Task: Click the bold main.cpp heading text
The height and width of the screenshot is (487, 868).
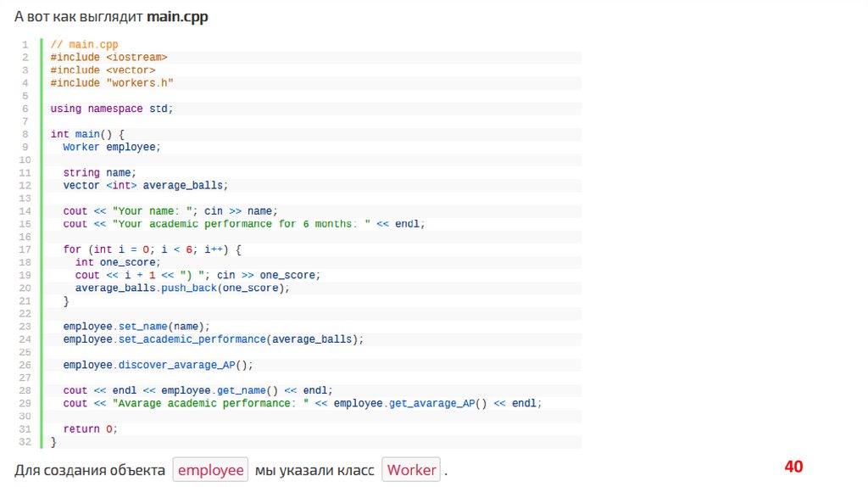Action: coord(176,17)
